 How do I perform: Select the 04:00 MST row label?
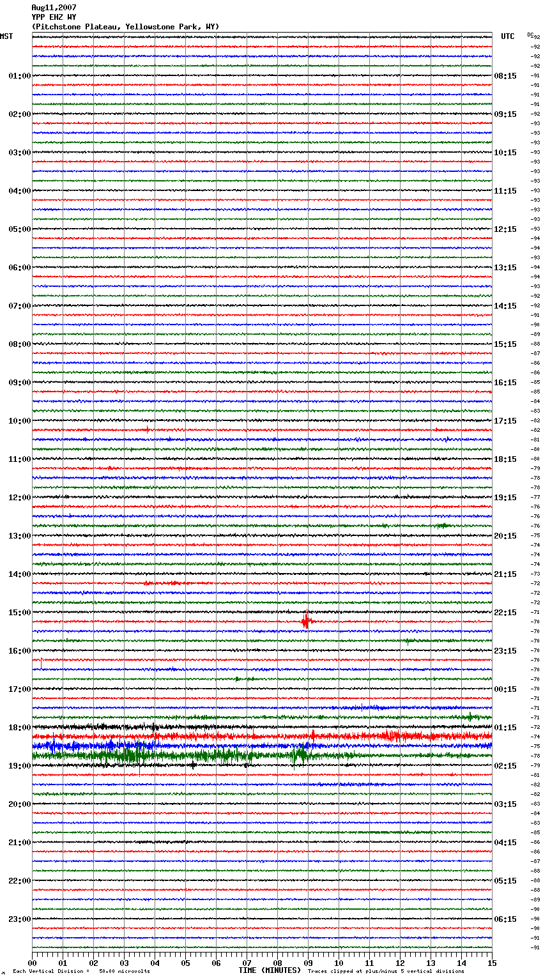[20, 191]
